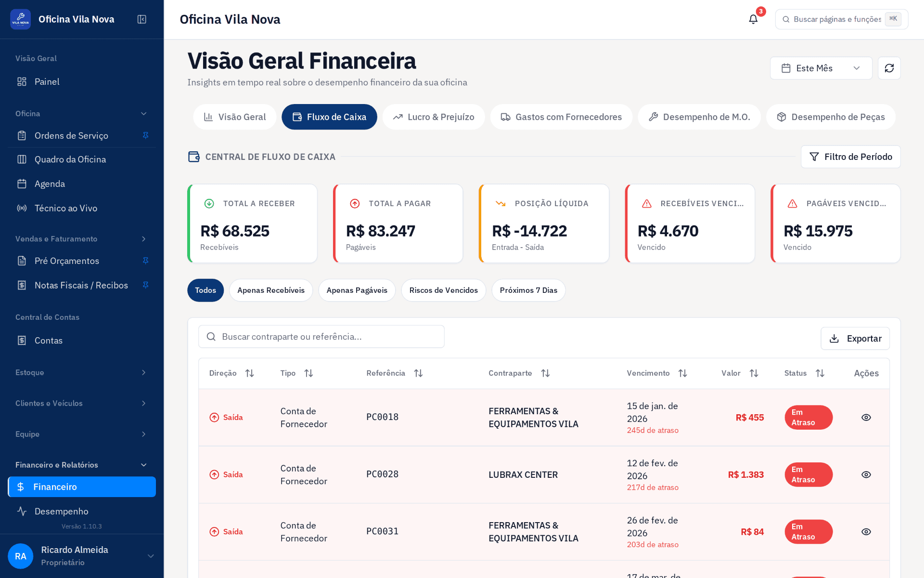Unpin Notas Fiscais / Recibos pin icon
The image size is (924, 578).
(x=145, y=285)
